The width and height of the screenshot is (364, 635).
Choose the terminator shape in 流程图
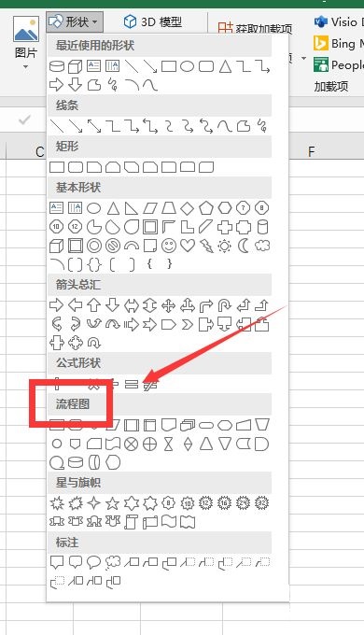click(206, 425)
